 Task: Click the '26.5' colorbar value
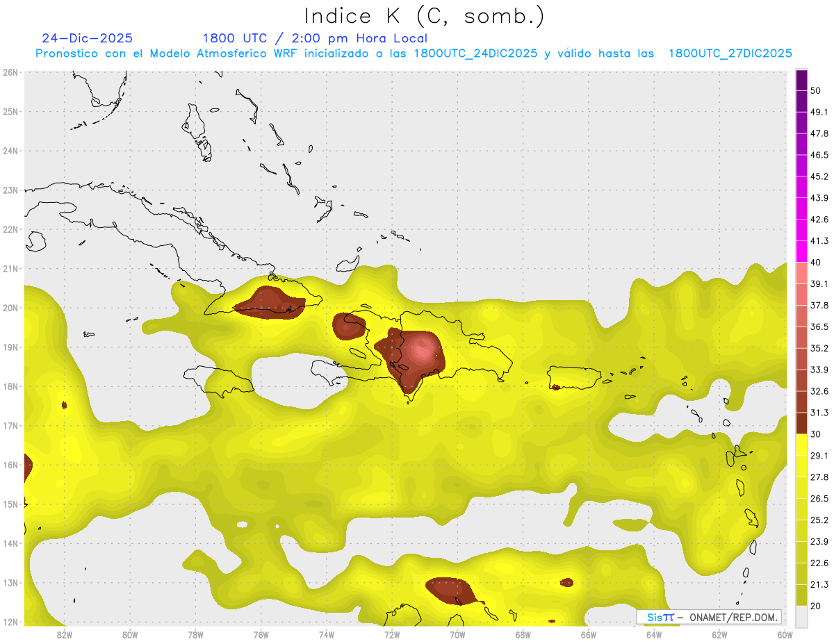coord(819,498)
